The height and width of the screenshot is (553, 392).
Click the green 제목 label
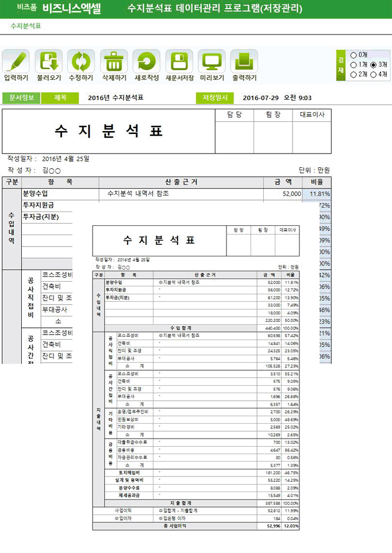60,98
